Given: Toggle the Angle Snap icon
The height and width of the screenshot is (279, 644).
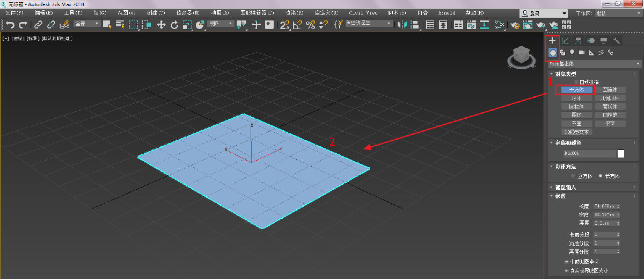Looking at the screenshot, I should 297,24.
